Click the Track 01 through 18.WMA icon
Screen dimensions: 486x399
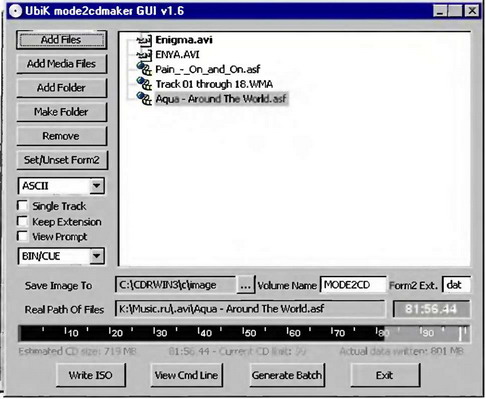point(144,84)
